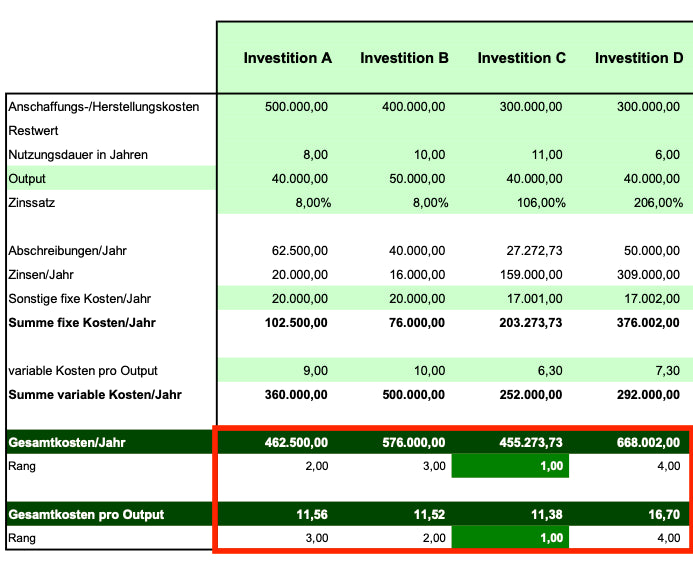Select the Investition B column header
Viewport: 693px width, 561px height.
[404, 58]
